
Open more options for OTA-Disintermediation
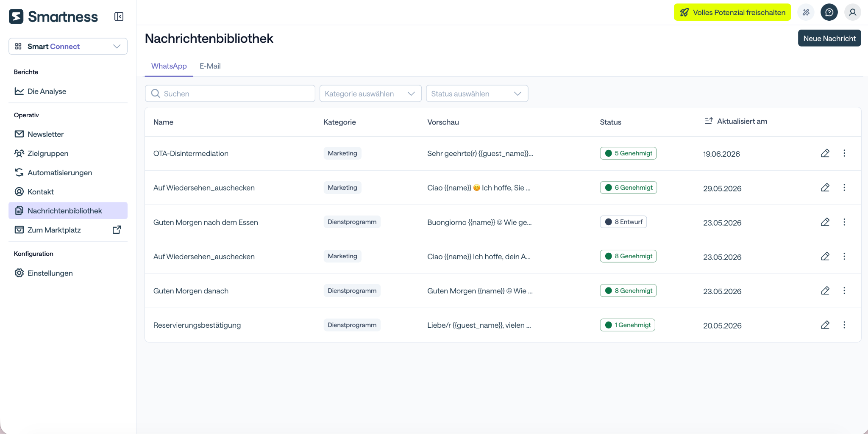[844, 153]
